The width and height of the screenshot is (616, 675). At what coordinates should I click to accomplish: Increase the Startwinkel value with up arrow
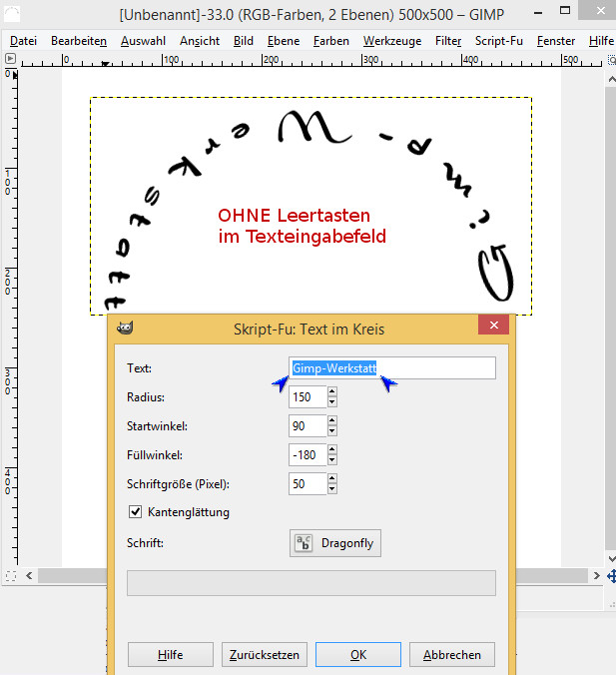(x=331, y=420)
